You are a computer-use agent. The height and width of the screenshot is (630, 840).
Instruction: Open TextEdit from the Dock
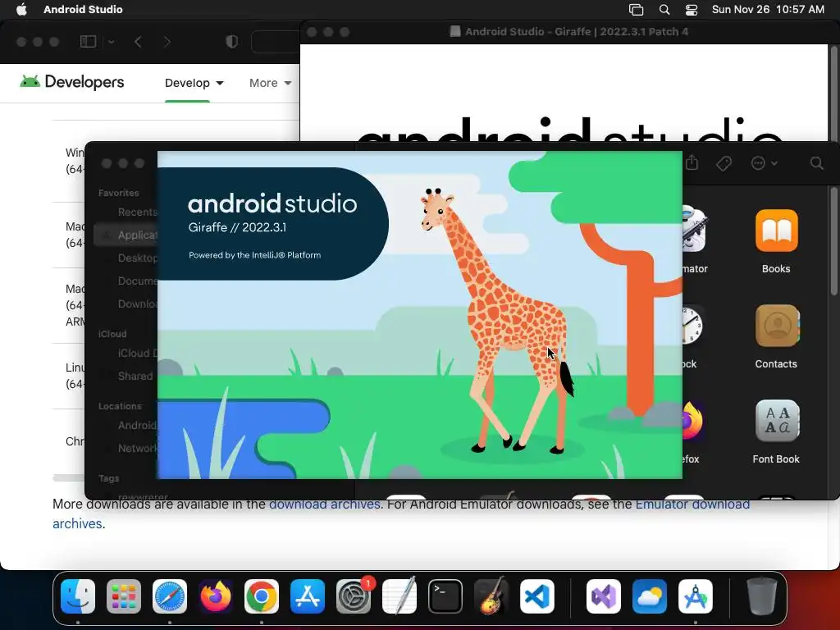pos(399,596)
